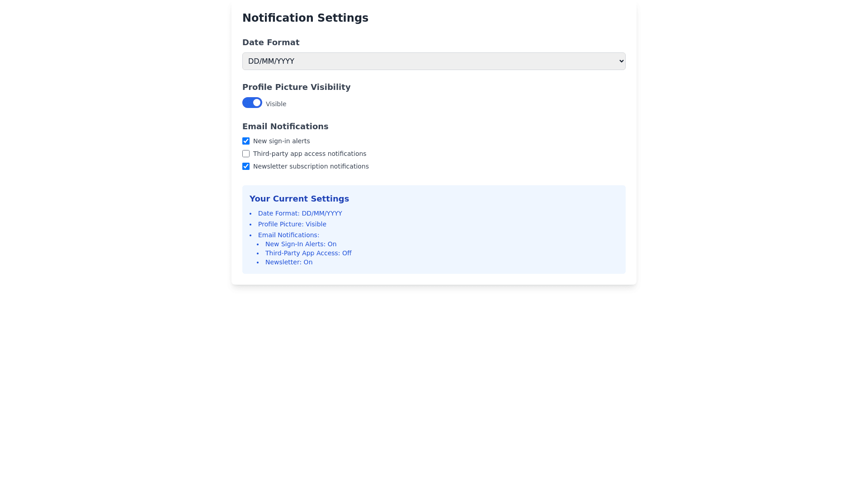The height and width of the screenshot is (488, 868).
Task: Click the 'Visible' toggle label
Action: click(x=276, y=104)
